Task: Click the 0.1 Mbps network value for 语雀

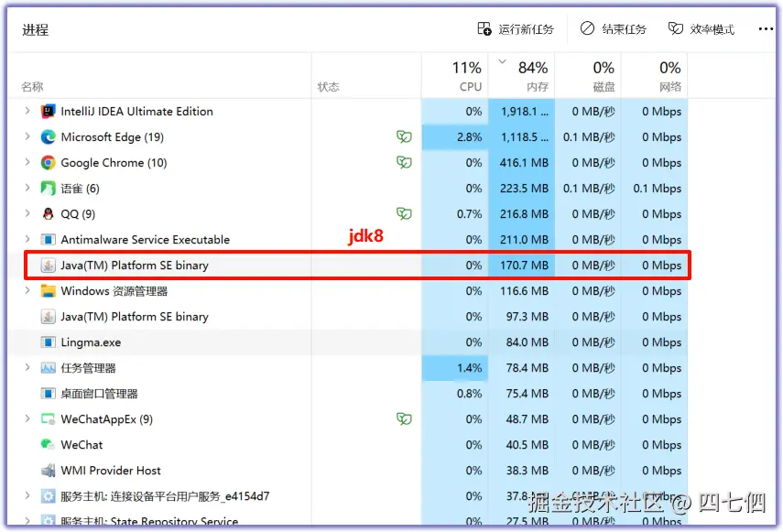Action: [658, 189]
